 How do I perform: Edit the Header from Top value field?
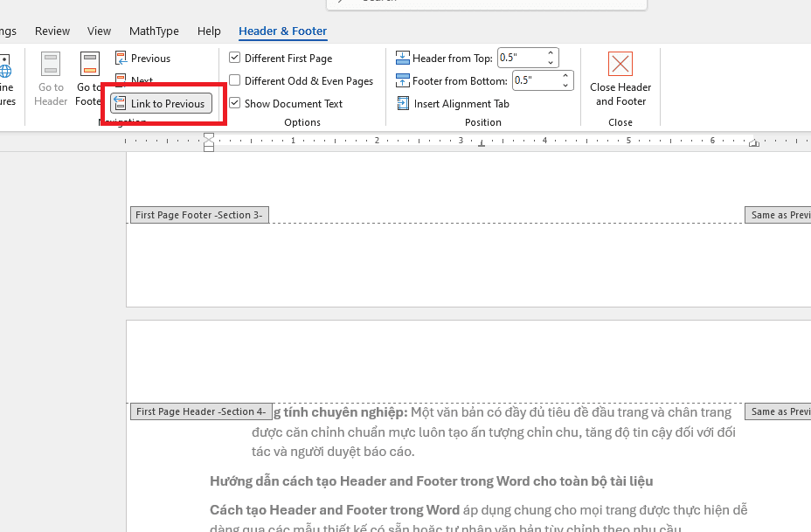click(x=521, y=58)
